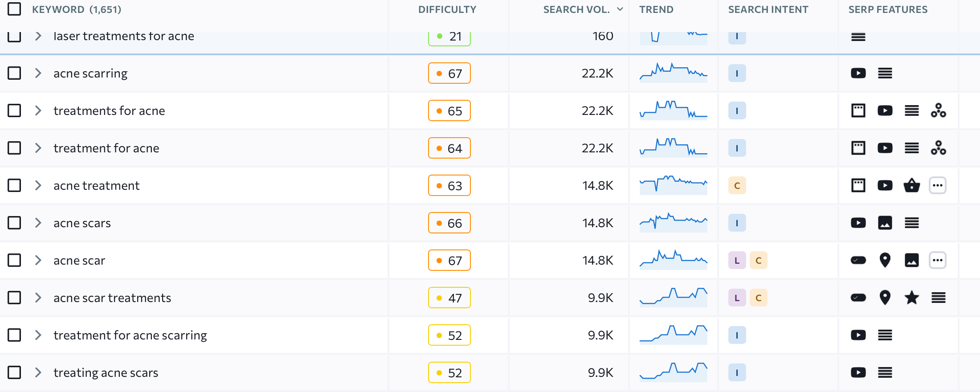
Task: Check the box for acne scarring
Action: point(14,73)
